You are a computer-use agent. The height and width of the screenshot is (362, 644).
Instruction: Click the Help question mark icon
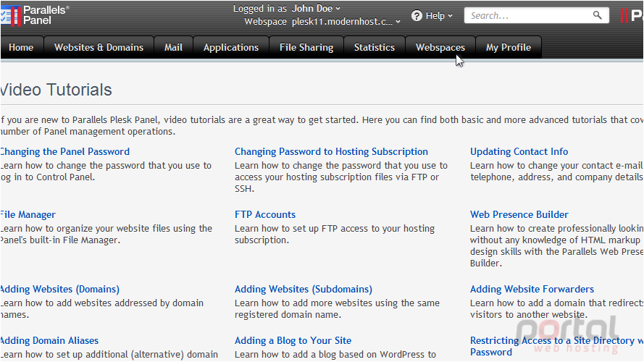[417, 16]
